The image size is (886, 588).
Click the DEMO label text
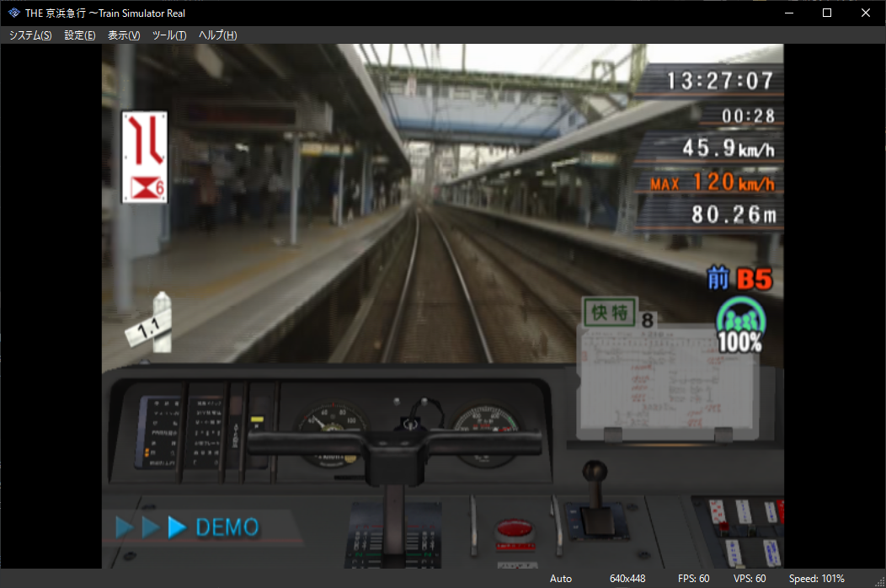pyautogui.click(x=227, y=527)
